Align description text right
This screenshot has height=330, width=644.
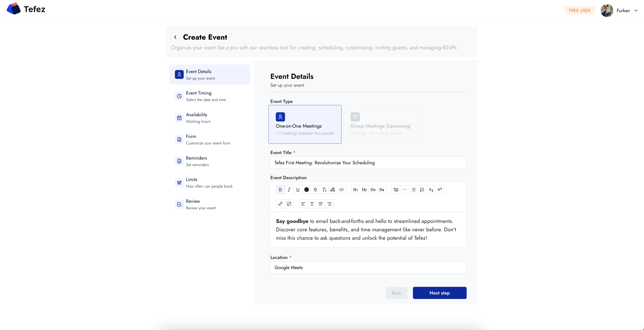[329, 204]
